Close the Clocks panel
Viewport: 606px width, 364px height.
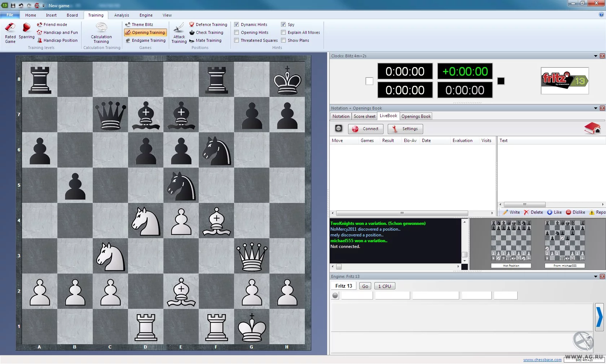click(602, 56)
